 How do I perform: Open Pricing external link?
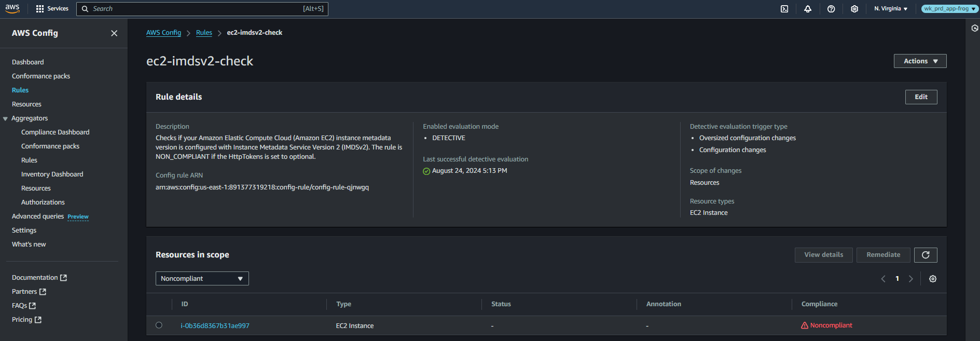tap(26, 320)
